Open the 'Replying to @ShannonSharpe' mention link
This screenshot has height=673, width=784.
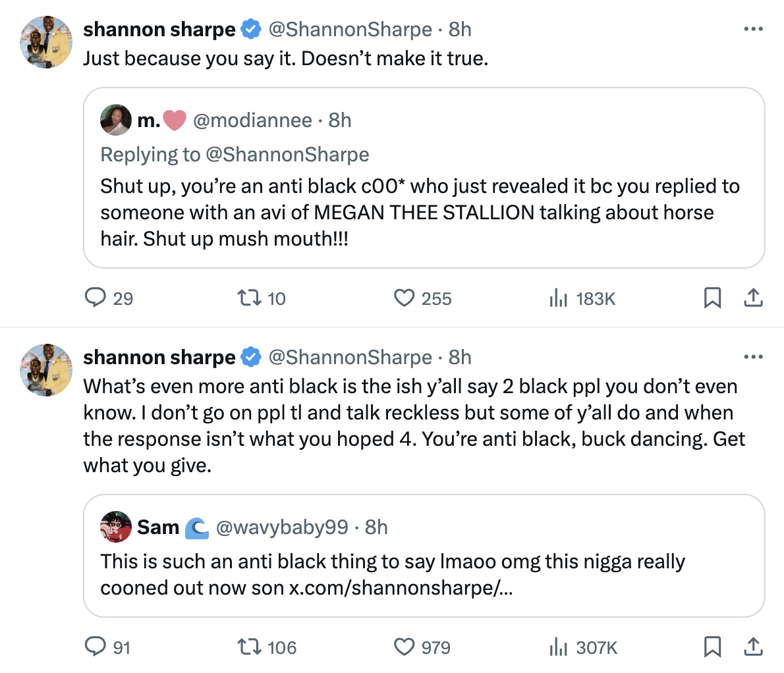tap(287, 154)
